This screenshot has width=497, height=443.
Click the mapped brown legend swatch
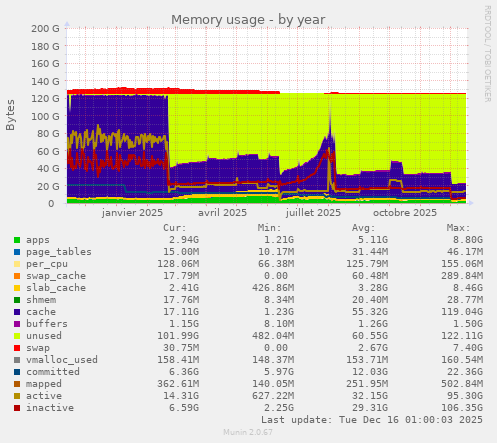[x=17, y=384]
